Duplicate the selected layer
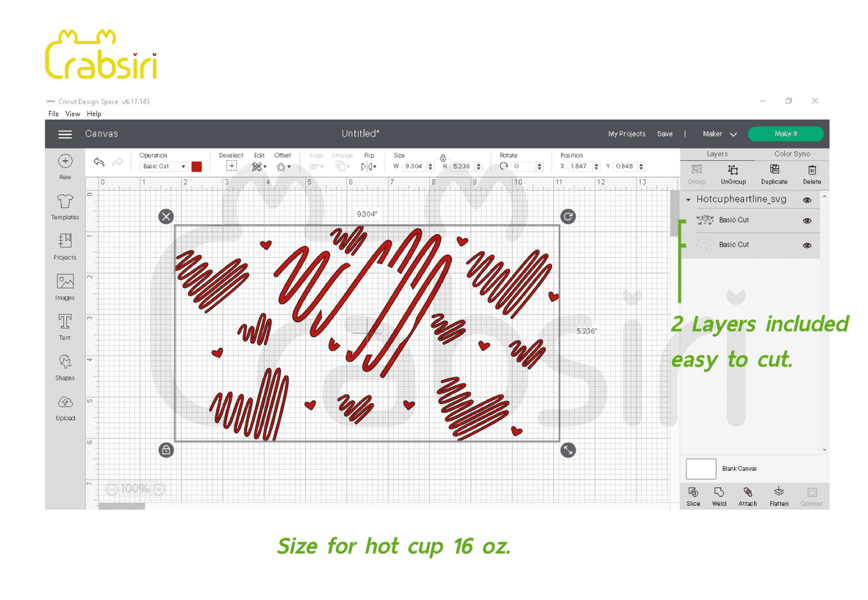868x600 pixels. pyautogui.click(x=774, y=174)
